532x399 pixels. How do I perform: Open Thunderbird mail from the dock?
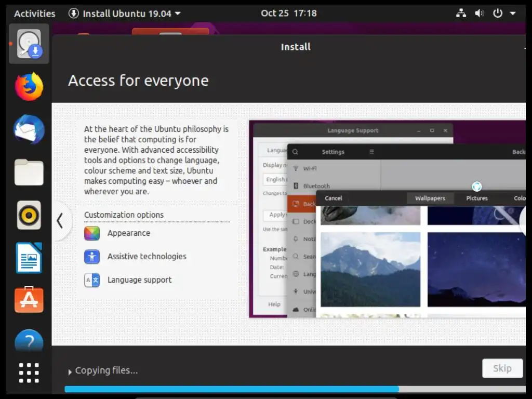(x=29, y=129)
